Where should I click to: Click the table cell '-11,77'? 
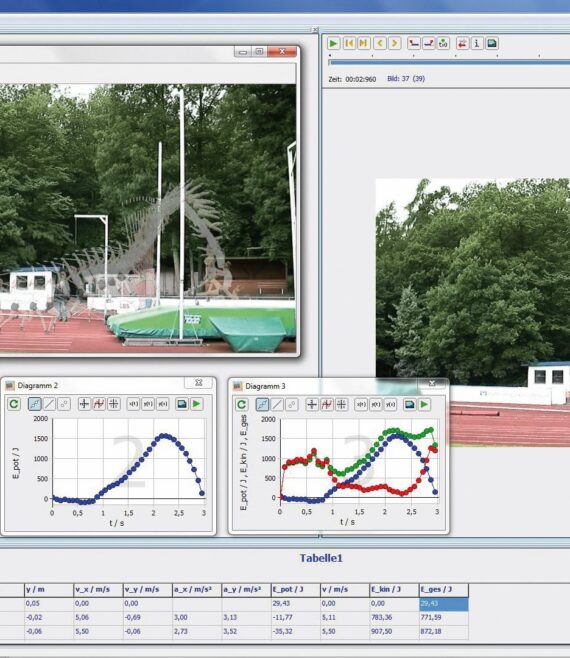click(x=296, y=617)
